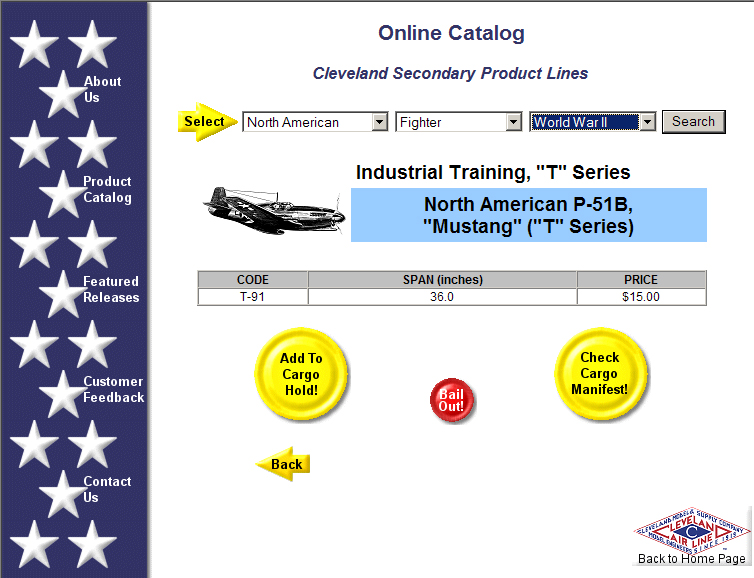Expand the Fighter type dropdown

click(459, 122)
